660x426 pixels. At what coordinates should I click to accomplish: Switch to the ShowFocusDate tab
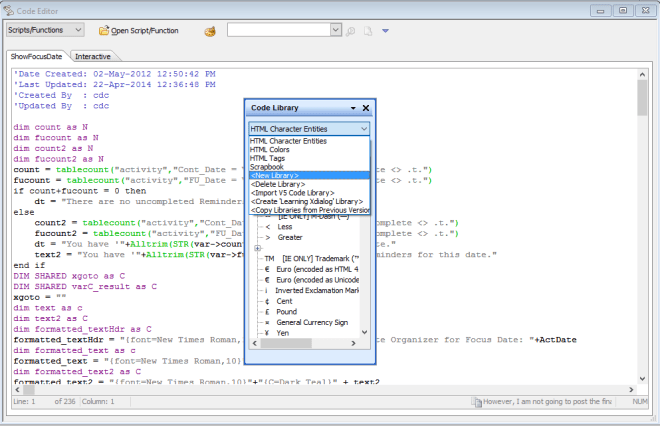pos(36,56)
